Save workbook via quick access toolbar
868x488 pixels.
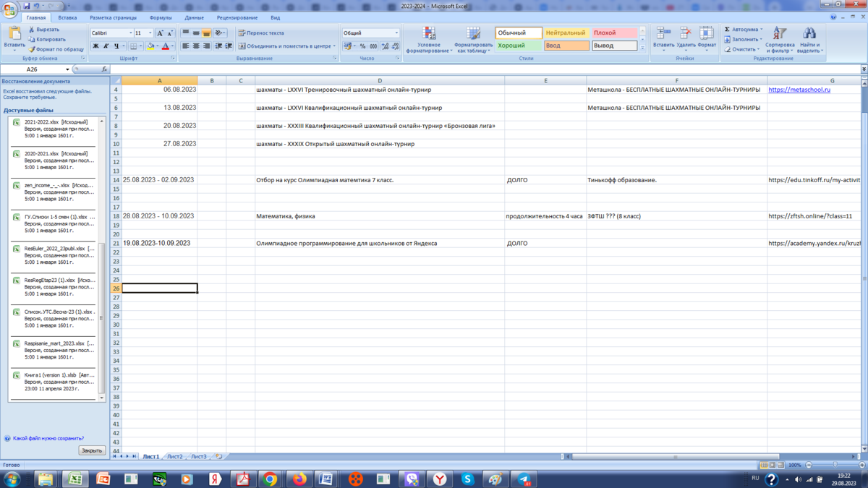click(27, 6)
